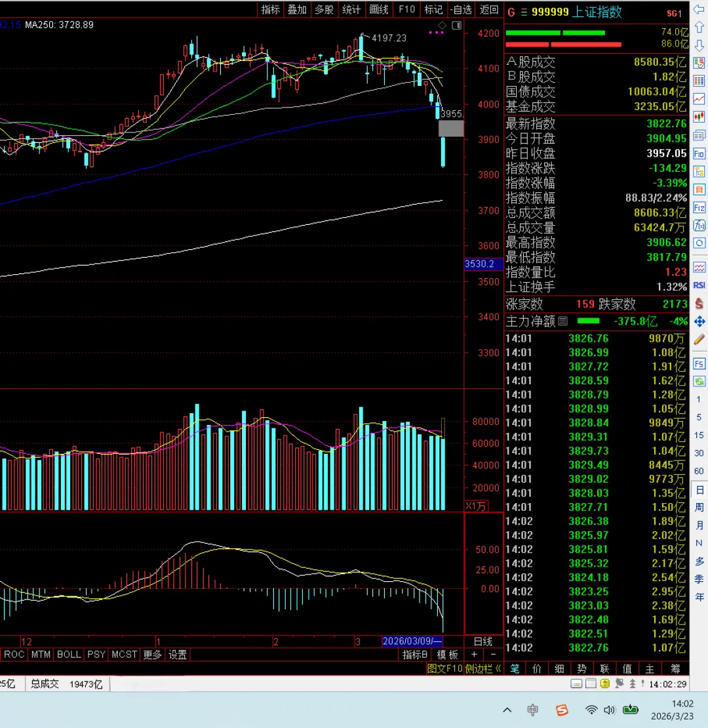Click the back arrow sidebar icon
The width and height of the screenshot is (708, 728).
tap(699, 9)
